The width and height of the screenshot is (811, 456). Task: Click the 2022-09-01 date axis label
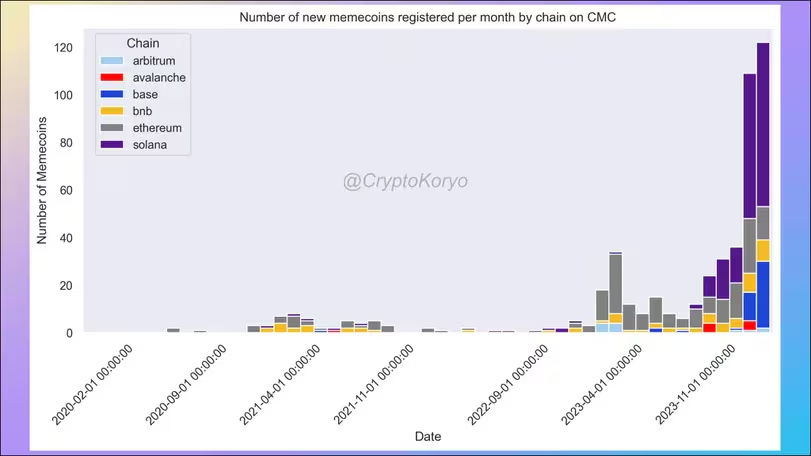[x=507, y=385]
